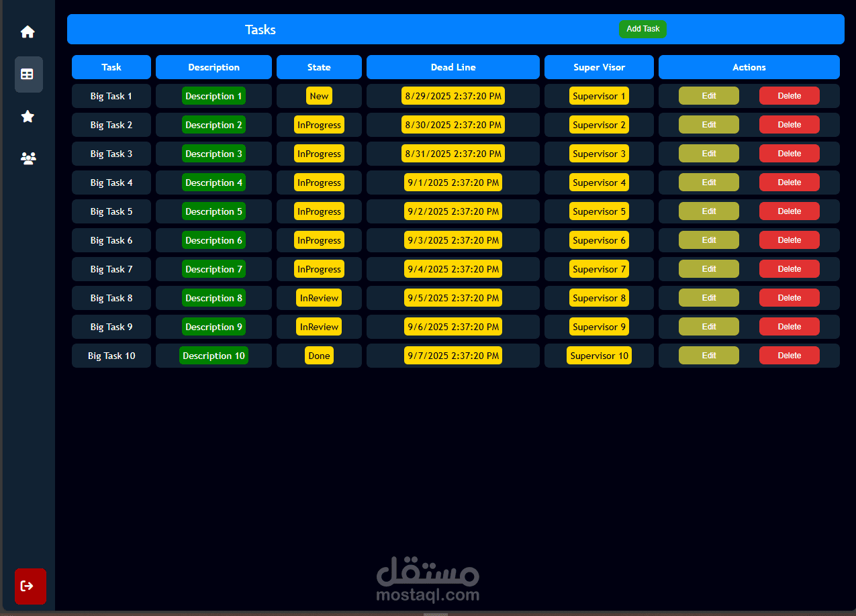Delete Big Task 7
Viewport: 856px width, 616px height.
pyautogui.click(x=790, y=269)
